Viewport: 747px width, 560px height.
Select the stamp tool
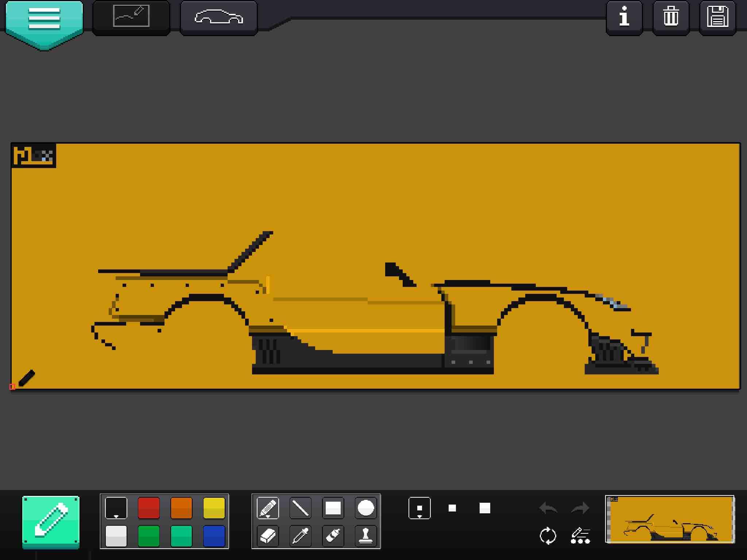[365, 536]
